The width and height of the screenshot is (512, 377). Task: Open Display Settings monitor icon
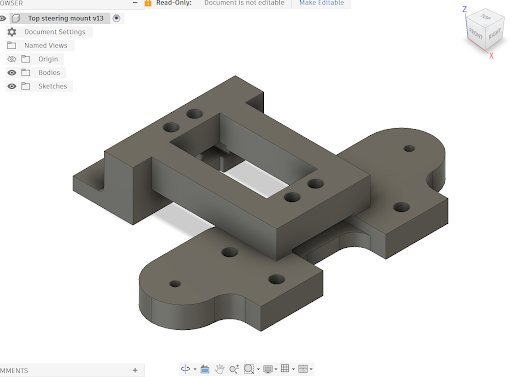(268, 369)
